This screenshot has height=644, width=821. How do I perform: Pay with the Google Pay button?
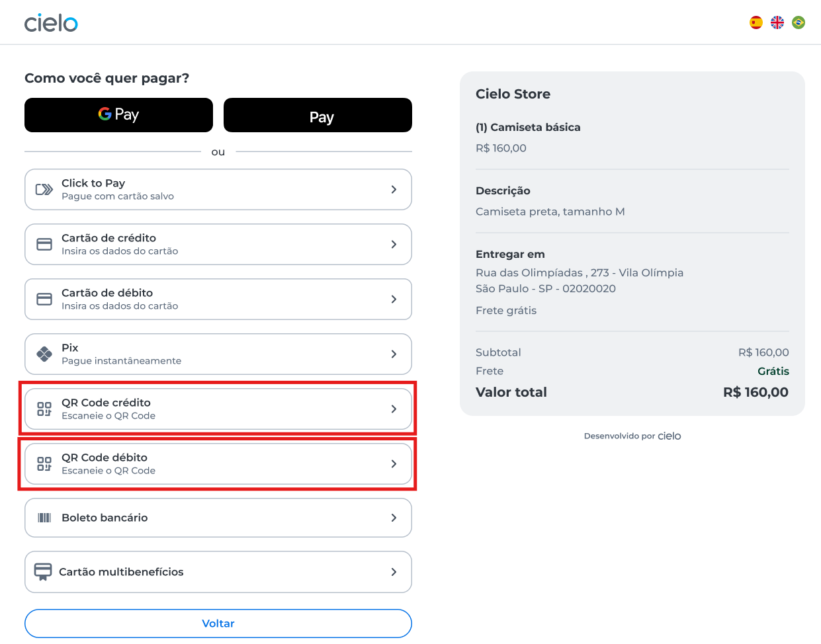coord(118,115)
